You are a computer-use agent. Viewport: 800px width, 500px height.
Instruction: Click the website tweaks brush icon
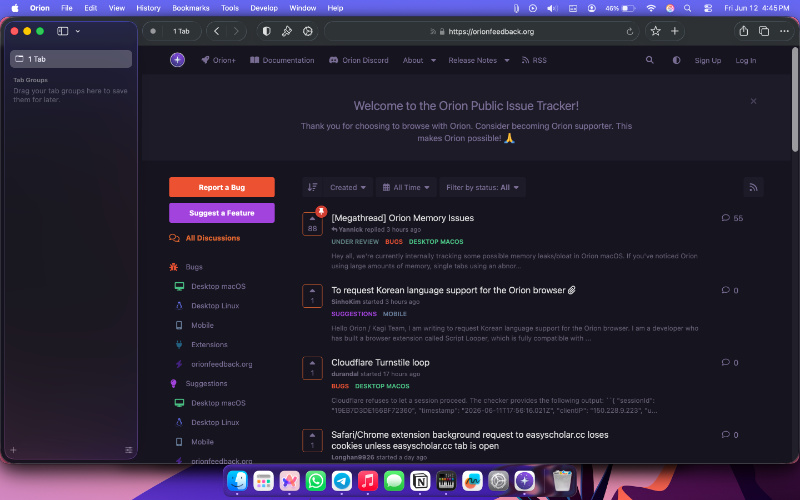click(287, 31)
